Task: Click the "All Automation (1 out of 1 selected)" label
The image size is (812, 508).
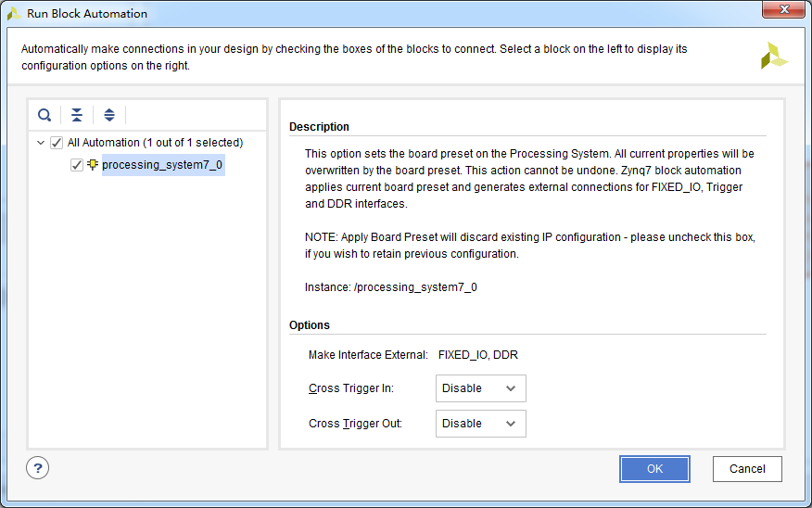Action: pos(156,143)
